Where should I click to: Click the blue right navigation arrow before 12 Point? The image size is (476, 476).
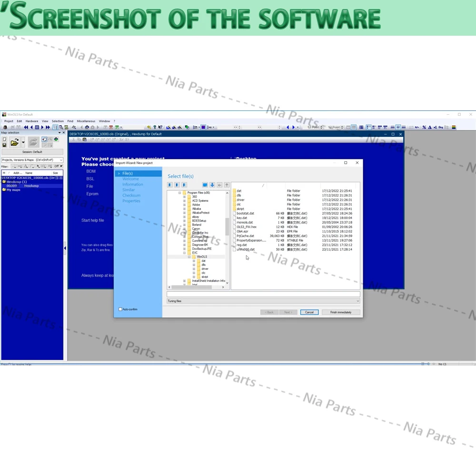pos(293,127)
